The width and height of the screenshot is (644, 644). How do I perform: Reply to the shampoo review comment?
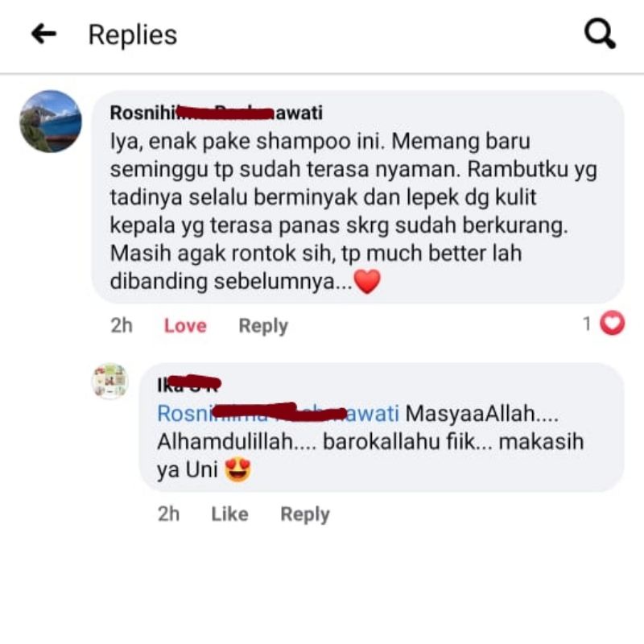[263, 326]
